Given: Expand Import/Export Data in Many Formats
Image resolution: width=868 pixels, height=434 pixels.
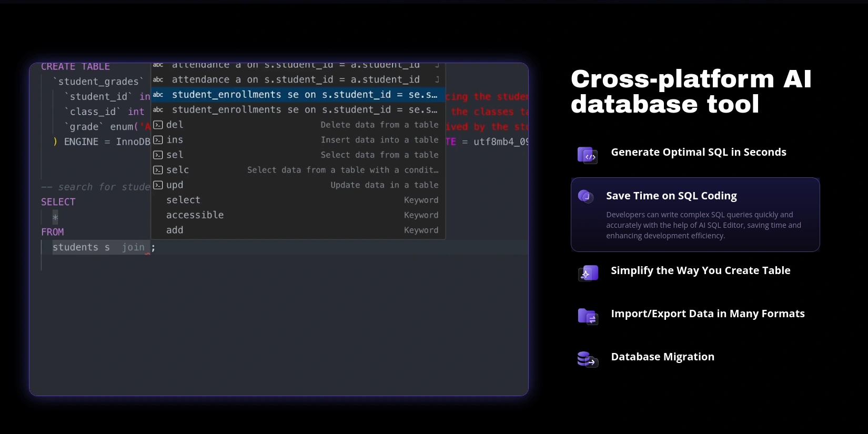Looking at the screenshot, I should coord(708,314).
